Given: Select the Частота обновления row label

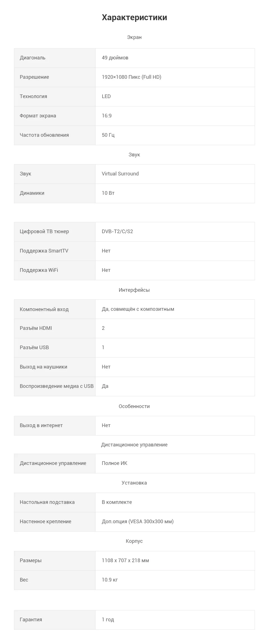Looking at the screenshot, I should (x=44, y=135).
